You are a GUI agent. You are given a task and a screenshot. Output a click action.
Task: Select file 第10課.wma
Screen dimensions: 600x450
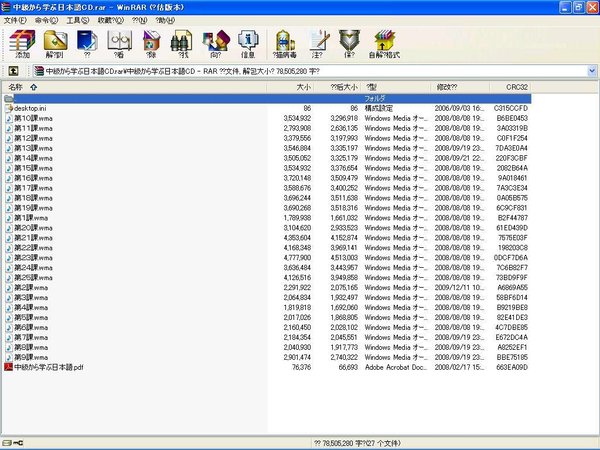pos(33,118)
